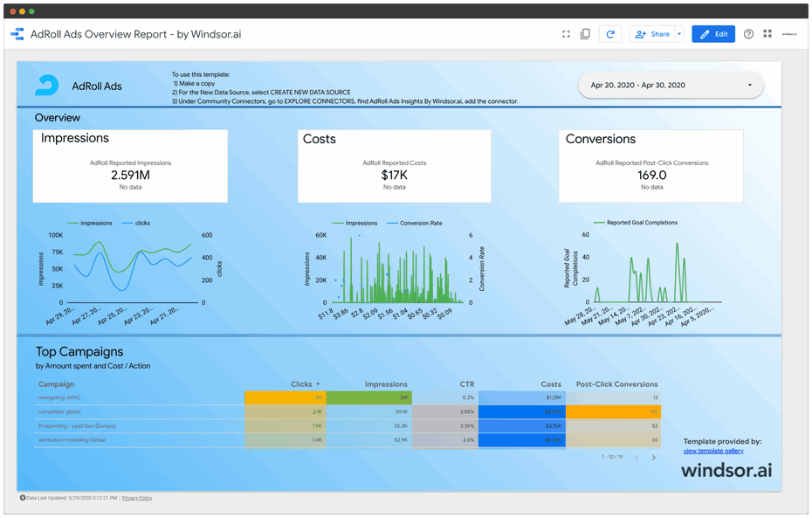Viewport: 812px width, 518px height.
Task: Sort table by CTR column
Action: click(x=467, y=384)
